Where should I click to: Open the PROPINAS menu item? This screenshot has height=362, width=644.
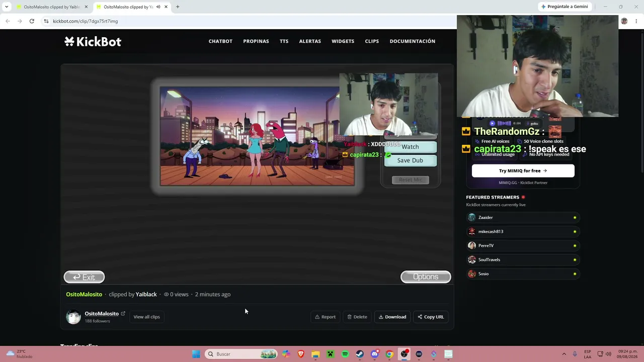pyautogui.click(x=256, y=41)
